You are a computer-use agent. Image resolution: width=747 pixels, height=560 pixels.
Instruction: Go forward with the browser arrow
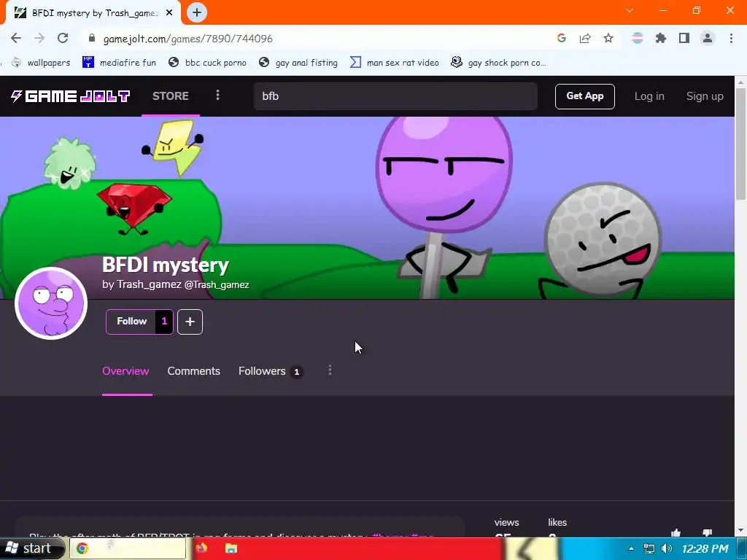pos(39,38)
